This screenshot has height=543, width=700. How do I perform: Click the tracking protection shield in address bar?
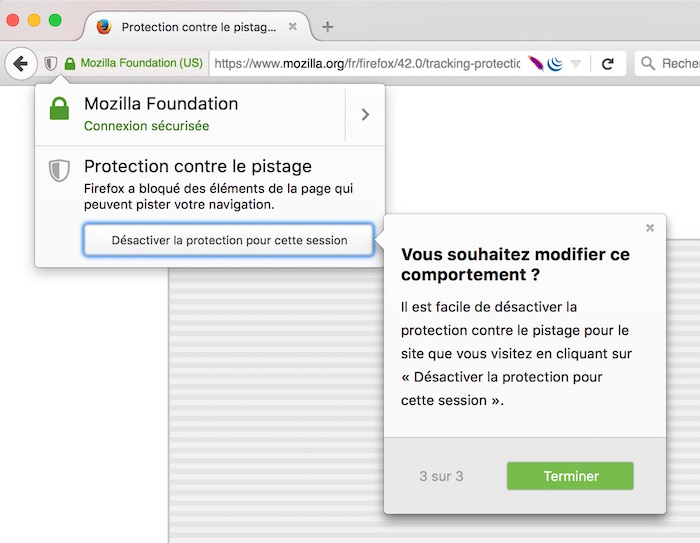(x=50, y=64)
